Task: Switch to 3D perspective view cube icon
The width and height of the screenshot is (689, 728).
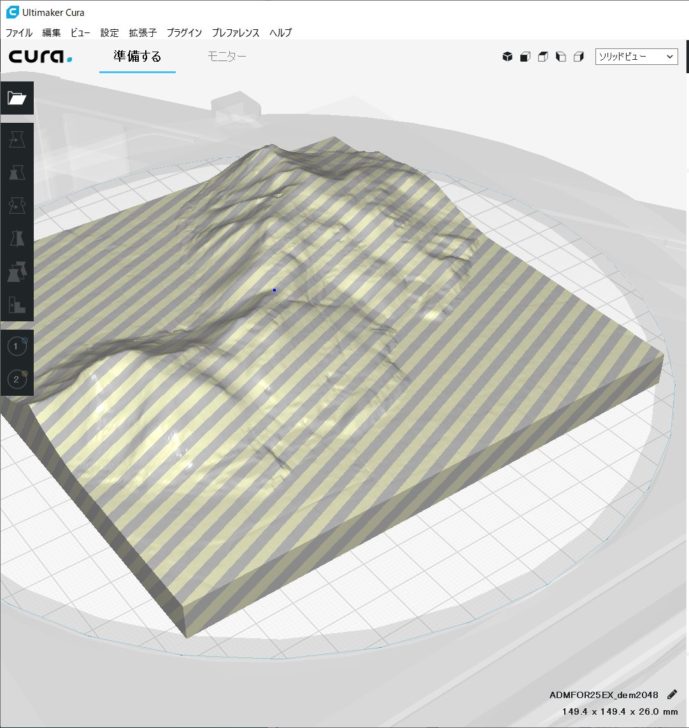Action: point(507,57)
